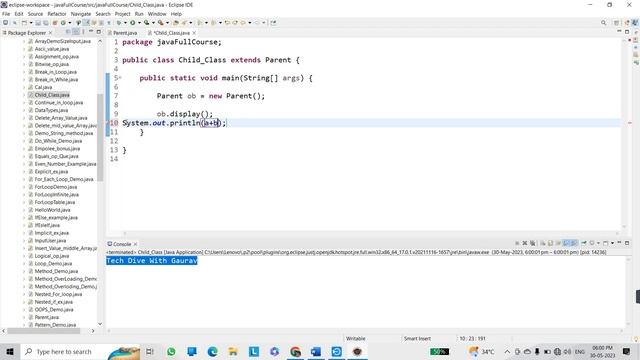
Task: Open the File menu
Action: click(6, 14)
